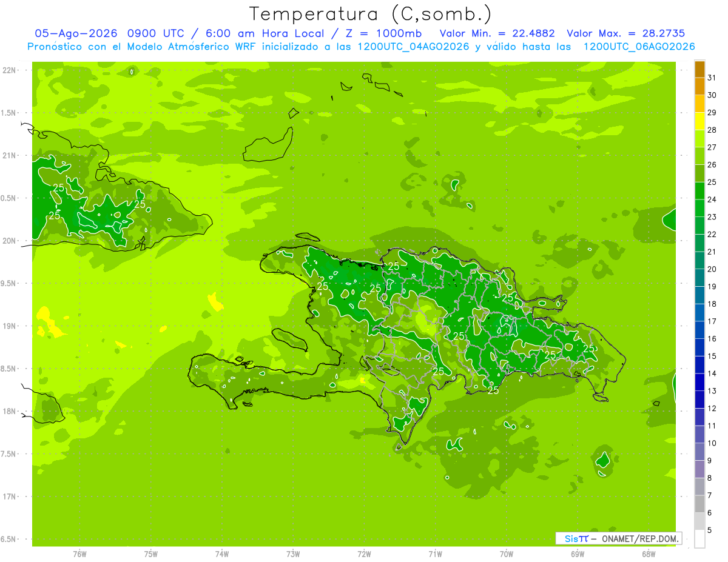The image size is (728, 562).
Task: Click the gray scale swatch between 6 and 7
Action: pos(699,504)
